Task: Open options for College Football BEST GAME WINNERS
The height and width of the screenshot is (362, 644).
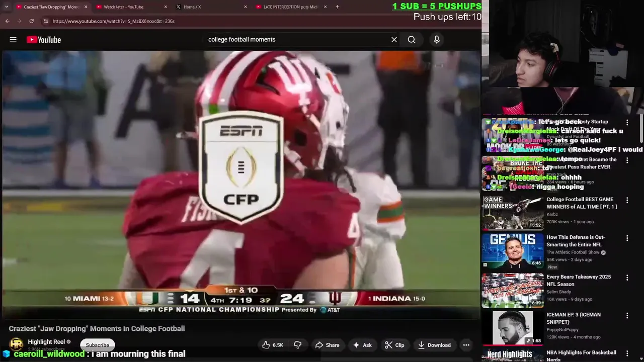Action: tap(627, 200)
